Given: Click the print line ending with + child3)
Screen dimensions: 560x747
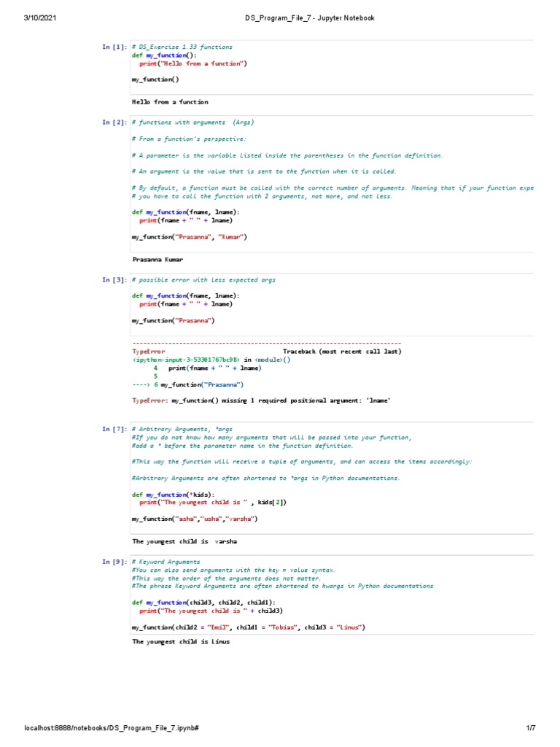Looking at the screenshot, I should [211, 611].
